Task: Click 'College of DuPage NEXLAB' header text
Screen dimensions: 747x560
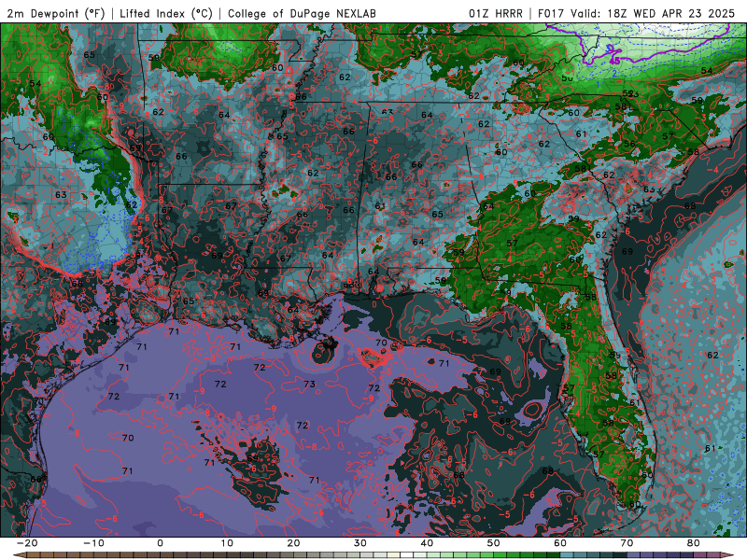Action: coord(302,13)
